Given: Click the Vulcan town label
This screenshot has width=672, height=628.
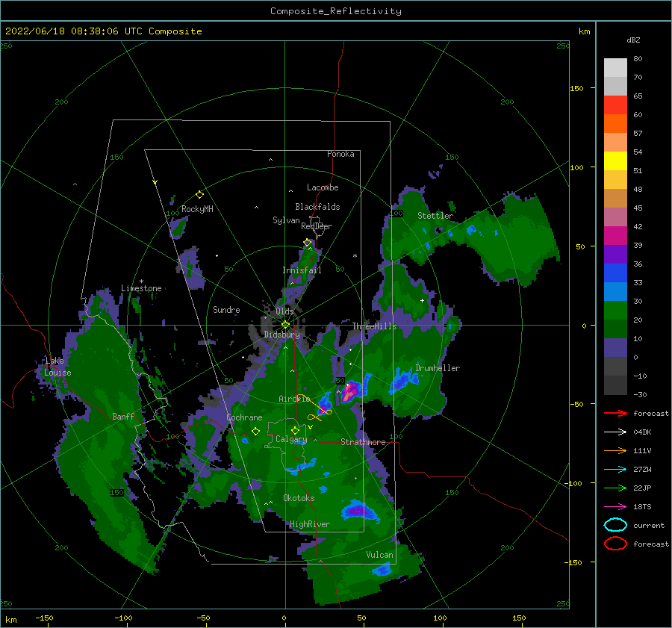Looking at the screenshot, I should (379, 555).
